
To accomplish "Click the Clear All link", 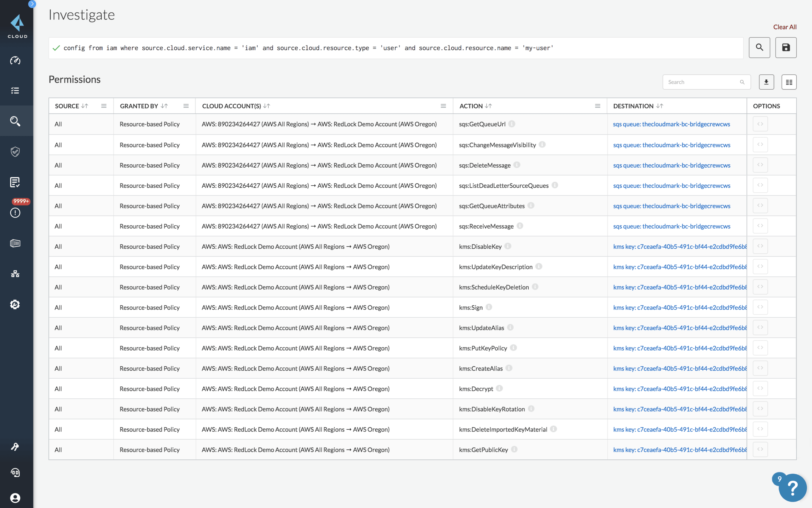I will 785,27.
